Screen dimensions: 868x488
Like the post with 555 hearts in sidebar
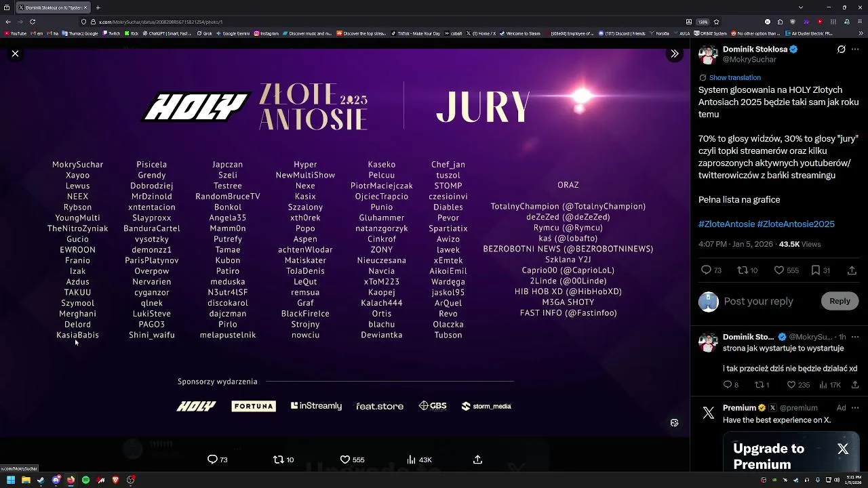(x=778, y=270)
